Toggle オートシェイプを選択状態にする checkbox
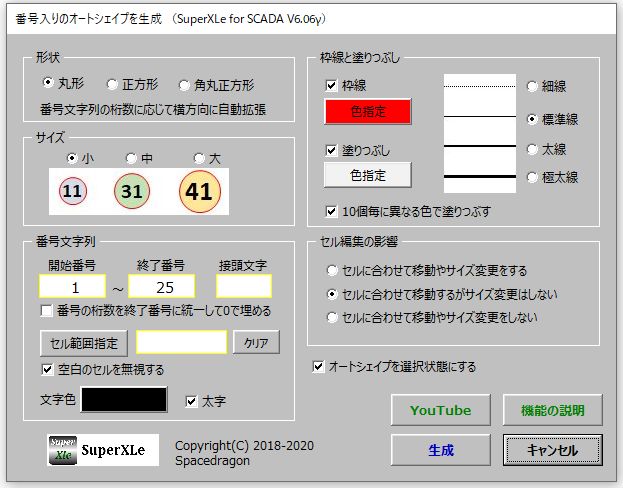Screen dimensions: 623x488 [318, 366]
